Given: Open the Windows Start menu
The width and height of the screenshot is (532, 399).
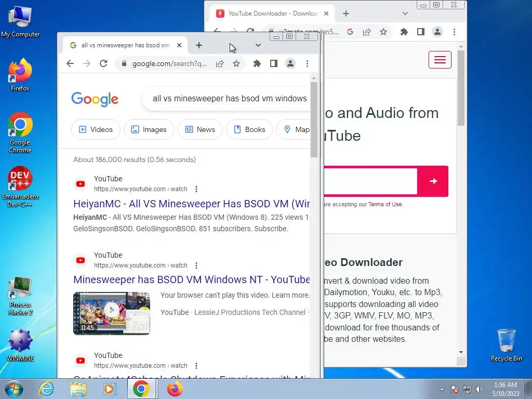Looking at the screenshot, I should [x=14, y=389].
